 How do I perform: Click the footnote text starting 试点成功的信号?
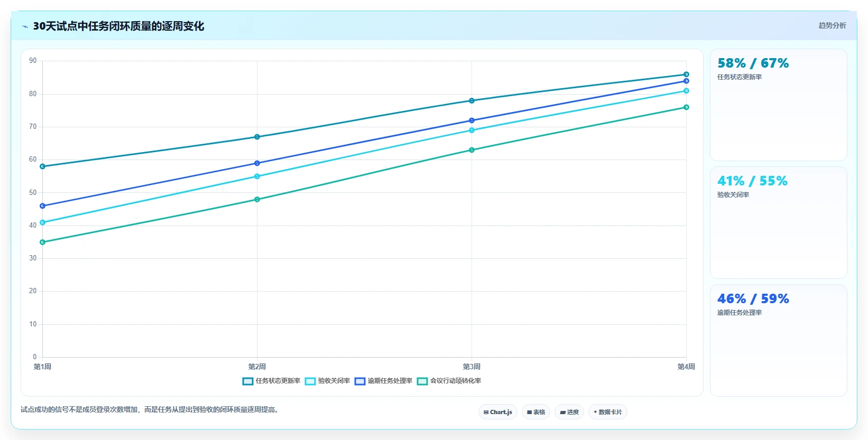149,410
